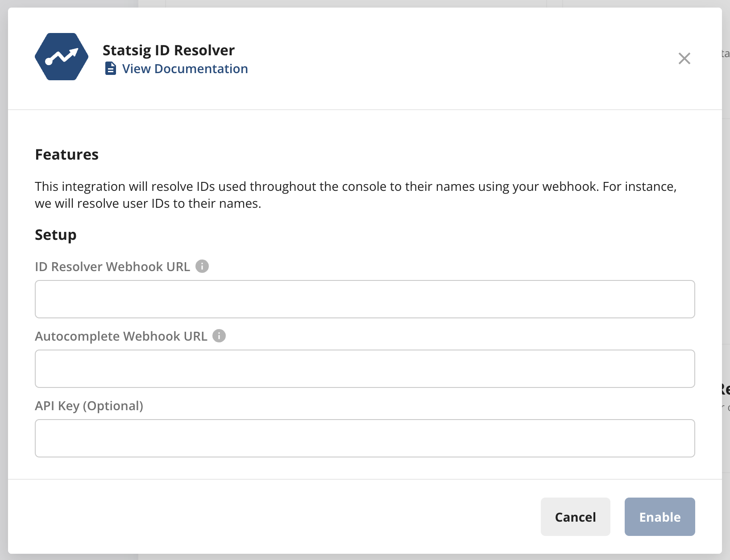Click the Features section heading
Viewport: 730px width, 560px height.
coord(67,154)
